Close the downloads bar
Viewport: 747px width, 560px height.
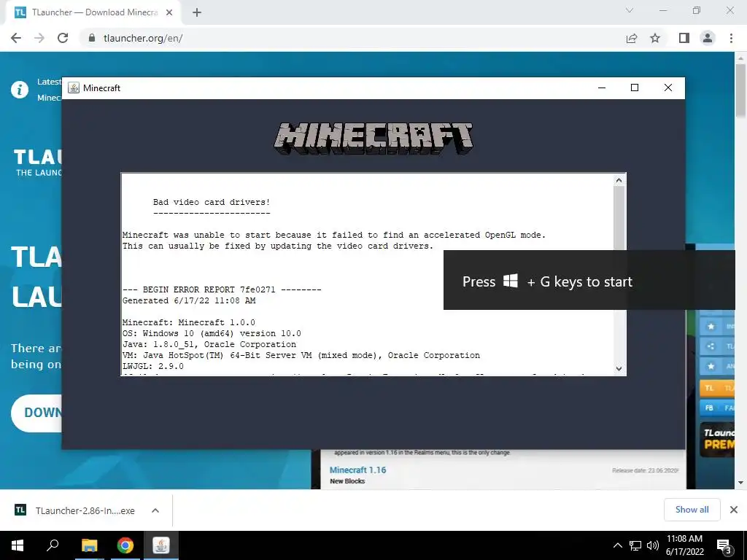(734, 510)
